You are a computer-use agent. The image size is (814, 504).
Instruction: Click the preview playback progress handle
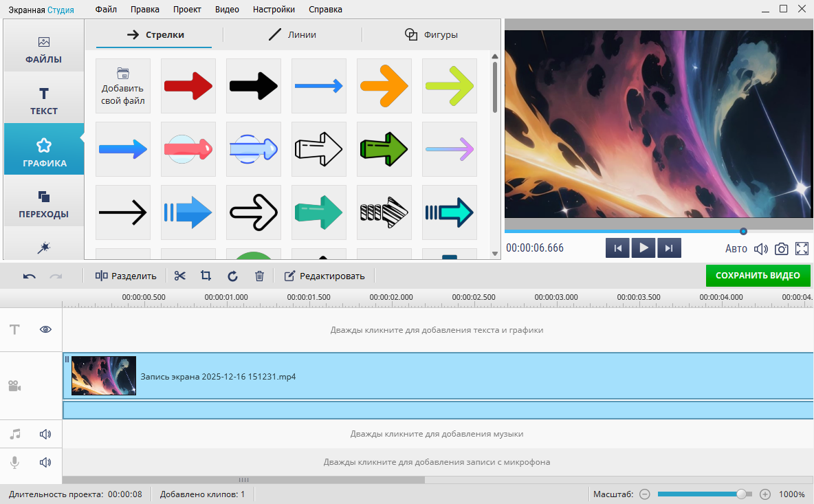click(743, 232)
